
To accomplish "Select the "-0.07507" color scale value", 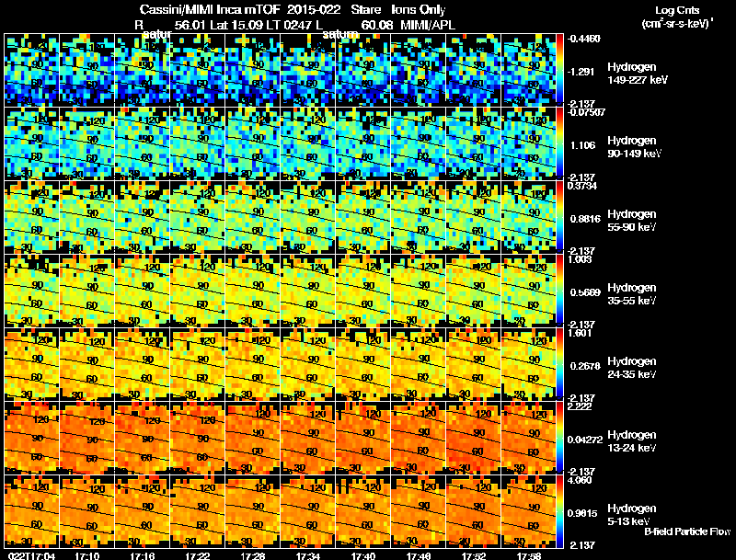I will click(586, 112).
